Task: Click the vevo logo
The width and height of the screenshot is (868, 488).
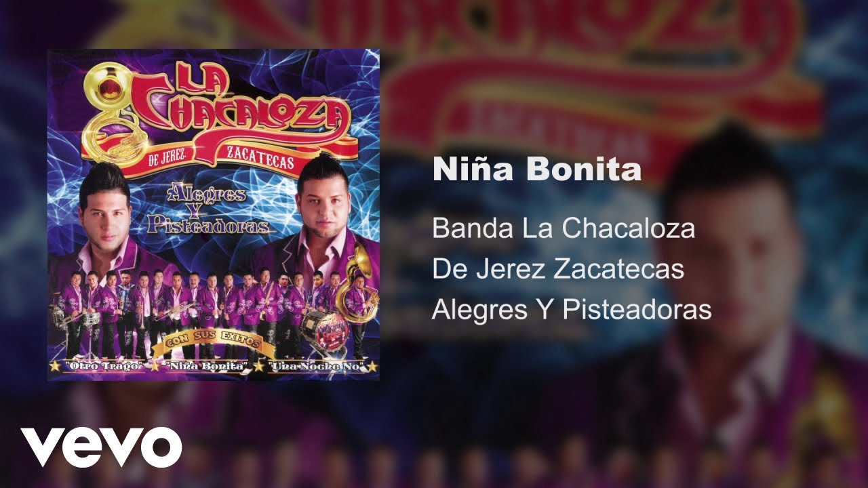Action: click(x=101, y=447)
